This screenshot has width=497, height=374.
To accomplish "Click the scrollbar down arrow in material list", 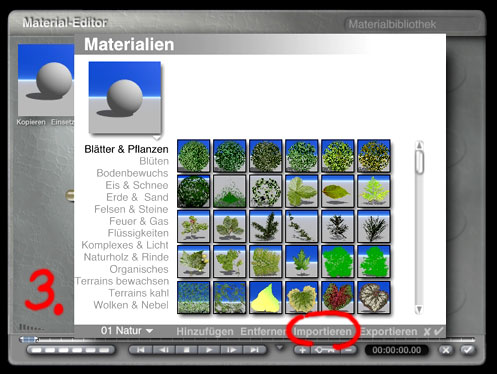I will 419,309.
